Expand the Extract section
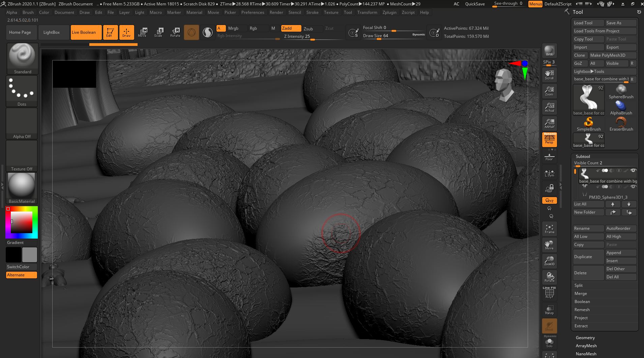Viewport: 644px width, 358px height. click(581, 326)
